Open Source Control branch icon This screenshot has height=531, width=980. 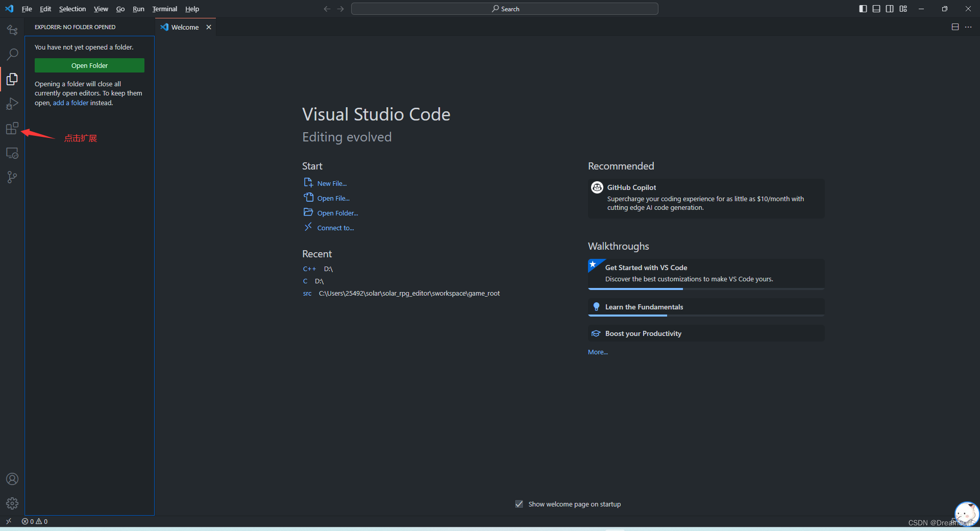point(12,177)
